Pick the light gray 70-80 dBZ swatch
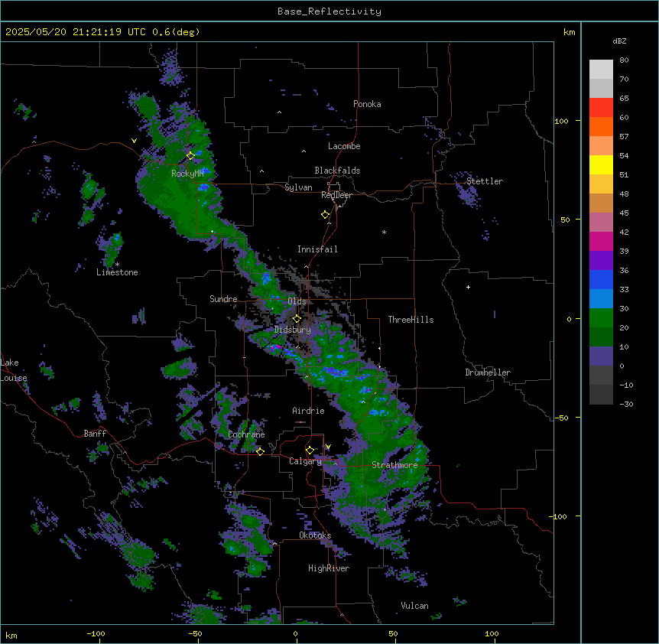 pos(601,70)
